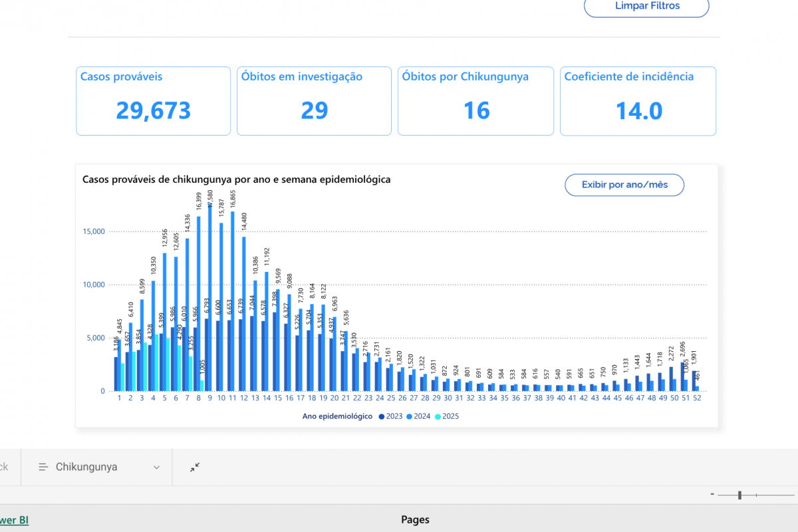Click the Pages label in bottom bar
Viewport: 798px width, 532px height.
click(416, 520)
